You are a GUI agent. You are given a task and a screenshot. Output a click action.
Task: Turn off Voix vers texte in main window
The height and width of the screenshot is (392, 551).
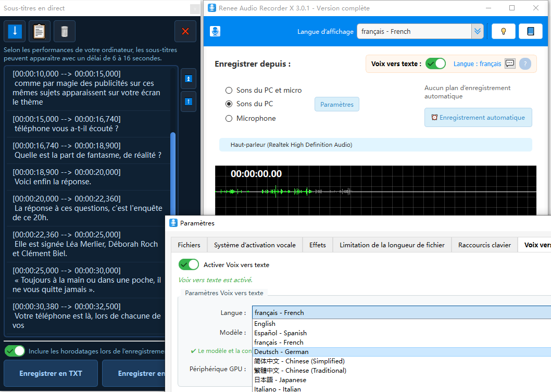[x=435, y=64]
